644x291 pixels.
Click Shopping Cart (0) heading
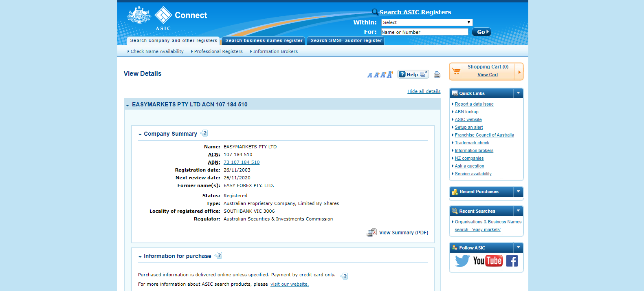tap(488, 67)
